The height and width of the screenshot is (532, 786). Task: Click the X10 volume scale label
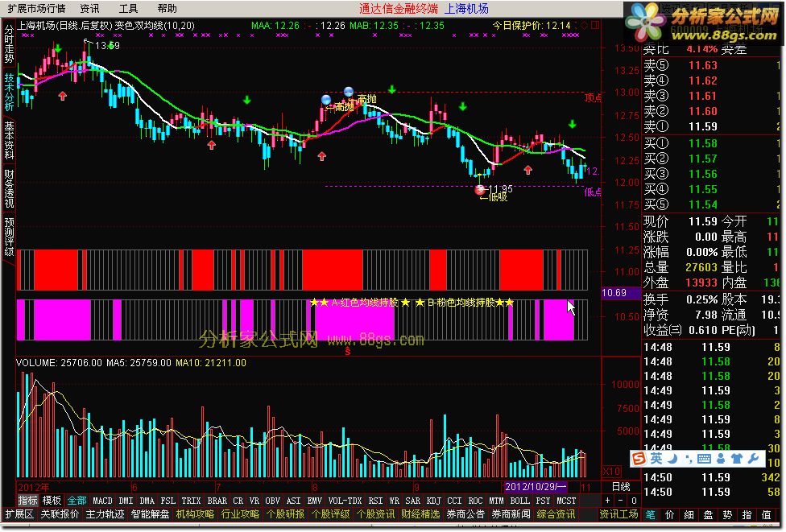pyautogui.click(x=611, y=472)
